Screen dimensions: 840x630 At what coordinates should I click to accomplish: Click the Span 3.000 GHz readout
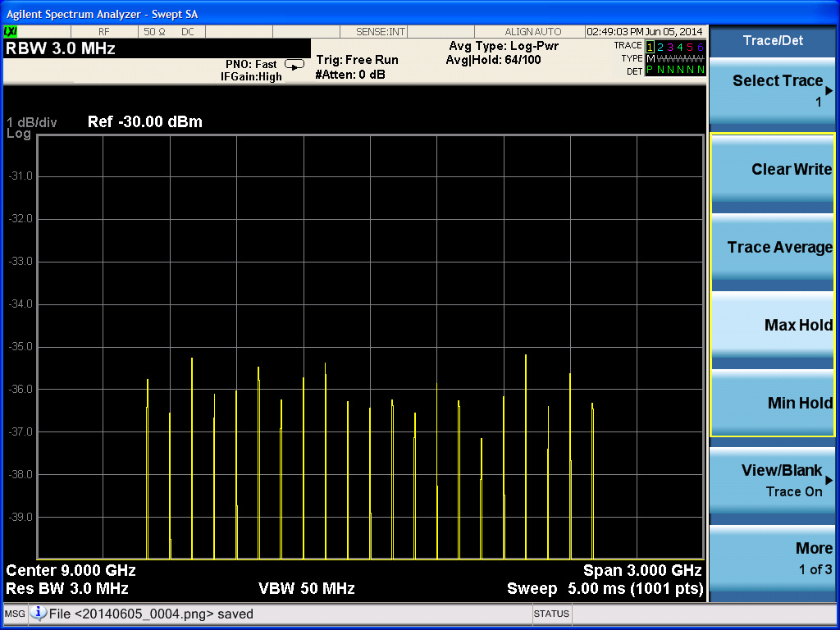point(641,570)
